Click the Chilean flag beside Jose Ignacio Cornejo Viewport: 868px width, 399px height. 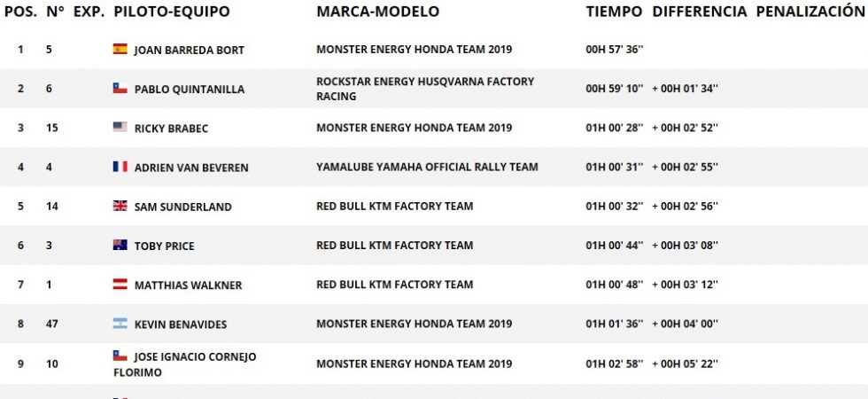120,356
